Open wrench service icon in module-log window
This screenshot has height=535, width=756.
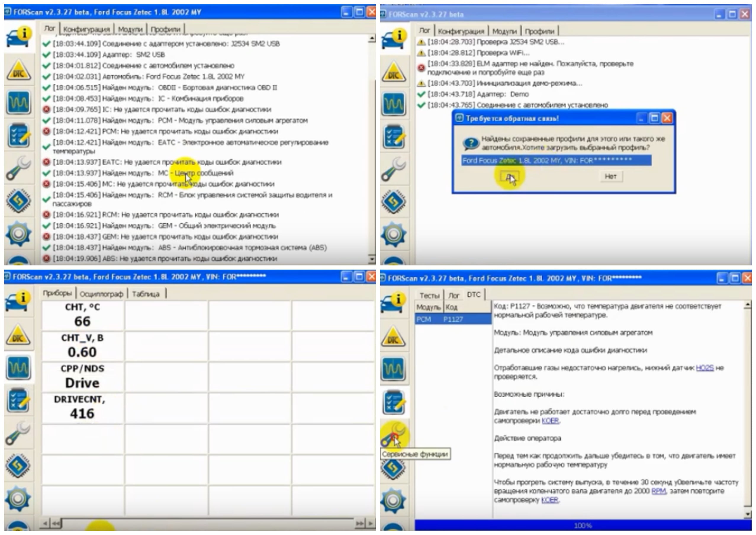pos(19,168)
